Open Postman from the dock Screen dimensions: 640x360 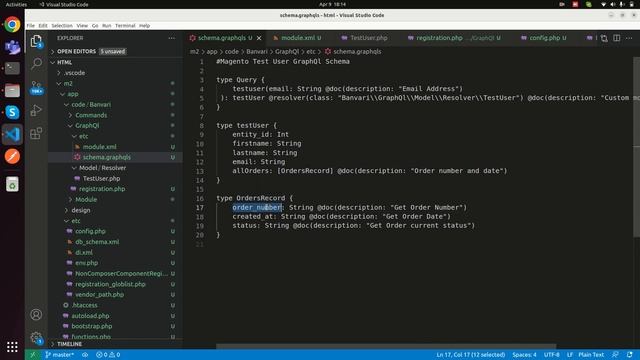point(12,156)
